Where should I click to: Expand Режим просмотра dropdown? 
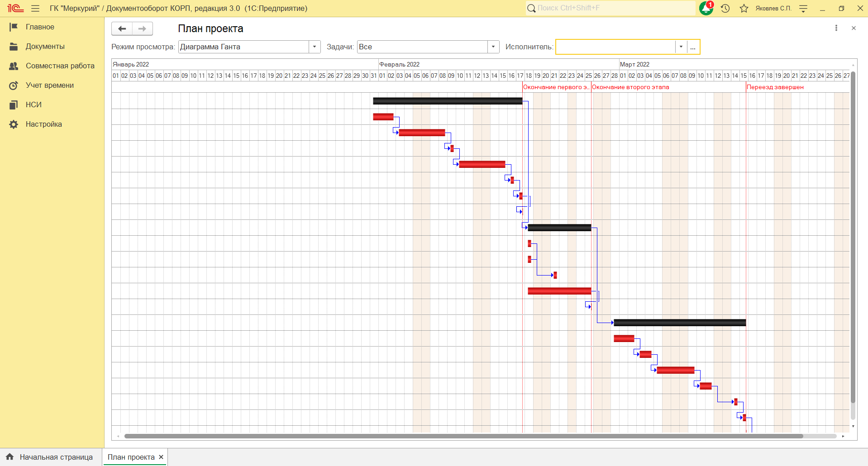tap(315, 47)
